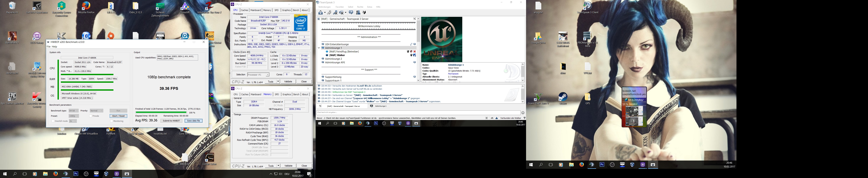Image resolution: width=868 pixels, height=178 pixels.
Task: Open the Processor #1 selection dropdown in CPU-Z
Action: point(258,75)
